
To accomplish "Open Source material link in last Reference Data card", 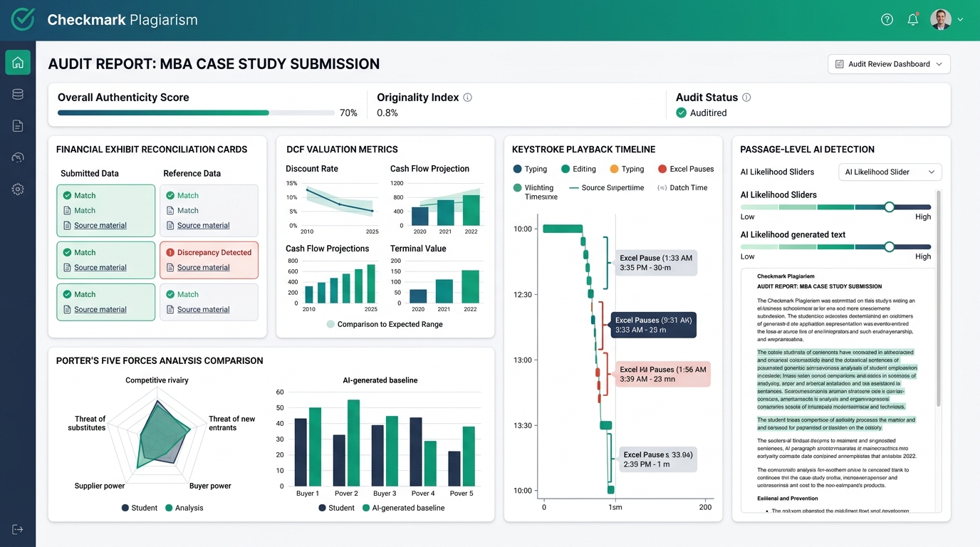I will pyautogui.click(x=203, y=310).
